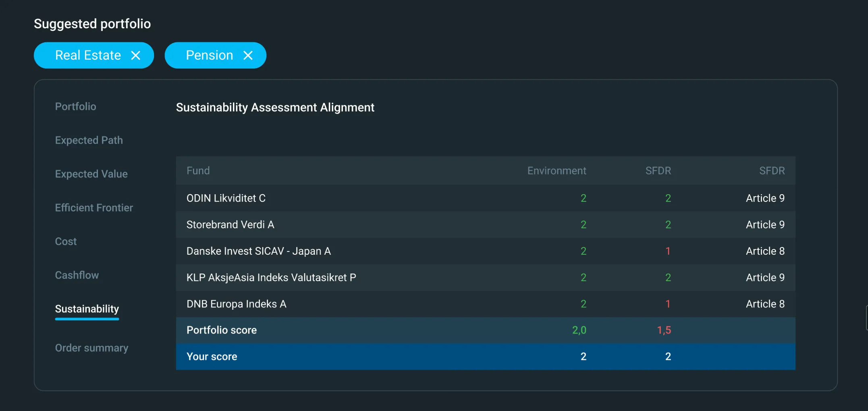Remove the Pension tag via its X
The height and width of the screenshot is (411, 868).
(x=248, y=55)
